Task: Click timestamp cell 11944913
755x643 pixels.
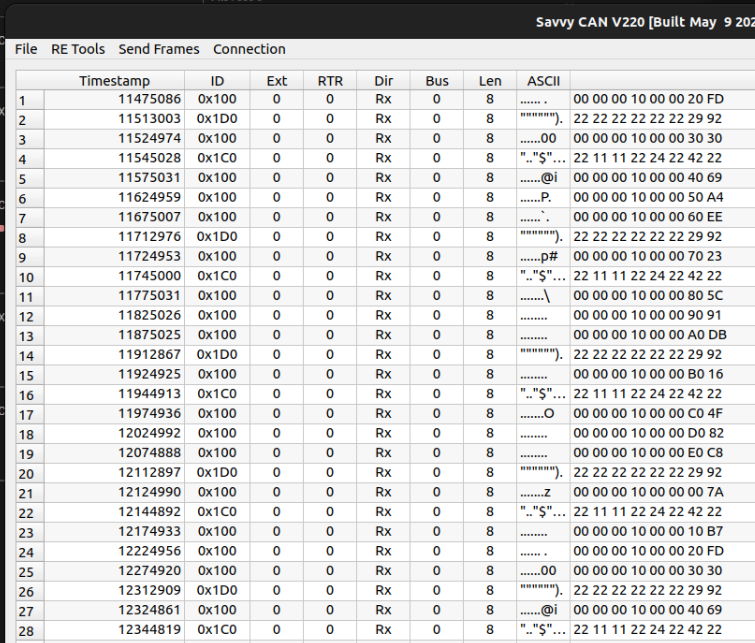Action: [x=150, y=394]
